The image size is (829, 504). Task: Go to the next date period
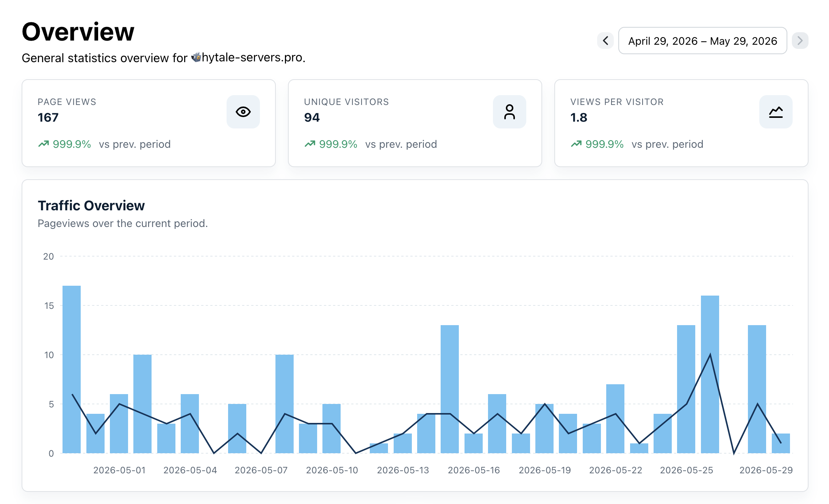click(x=800, y=41)
